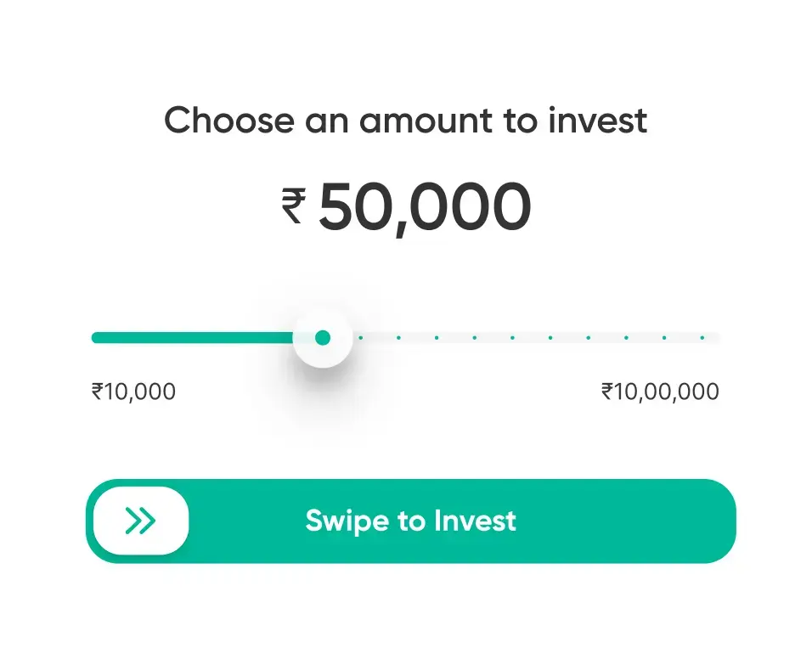Select the third tick dot after the thumb

point(437,337)
